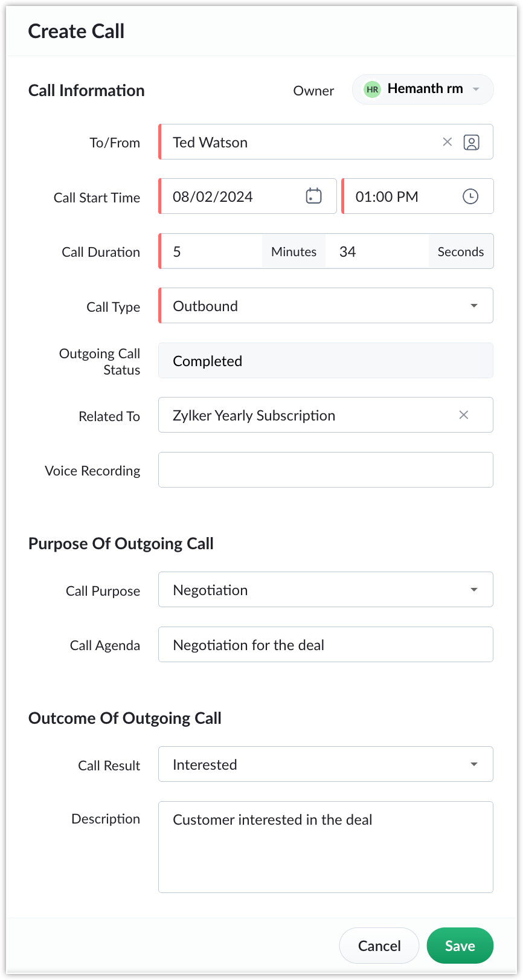Screen dimensions: 523x980
Task: Click the Outgoing Call Status Completed field
Action: point(326,361)
